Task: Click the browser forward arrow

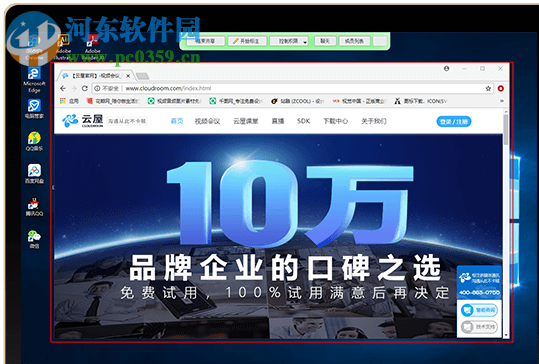Action: 74,88
